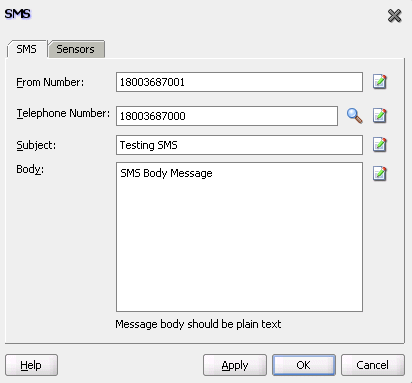Click the Telephone Number input field
Image resolution: width=412 pixels, height=383 pixels.
point(227,116)
